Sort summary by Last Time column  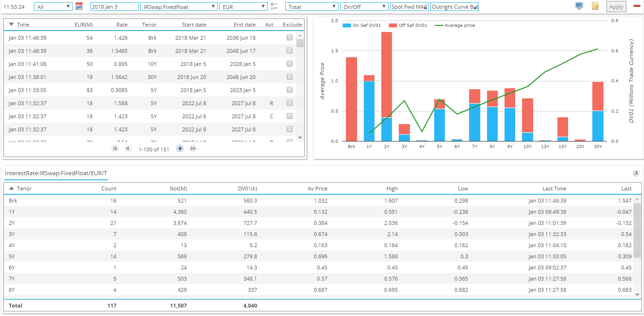click(554, 189)
